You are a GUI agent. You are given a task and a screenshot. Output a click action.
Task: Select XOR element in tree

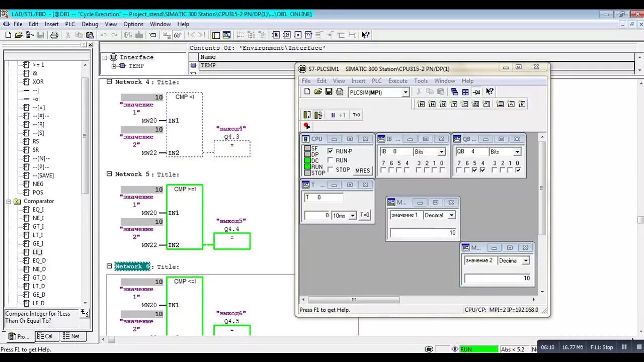pos(38,81)
